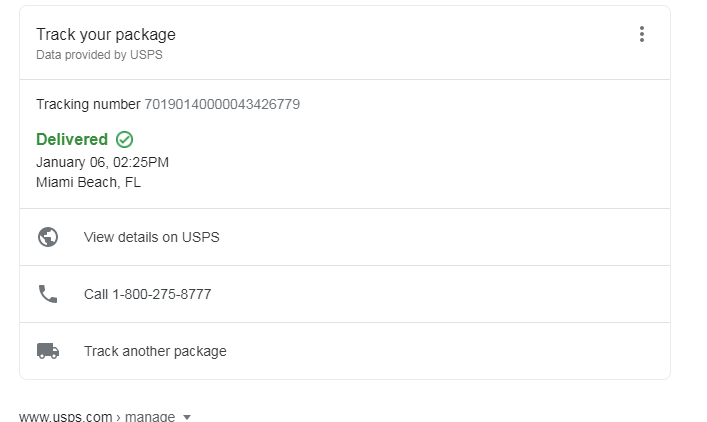Choose Track another package
Screen dimensions: 707x422
155,351
